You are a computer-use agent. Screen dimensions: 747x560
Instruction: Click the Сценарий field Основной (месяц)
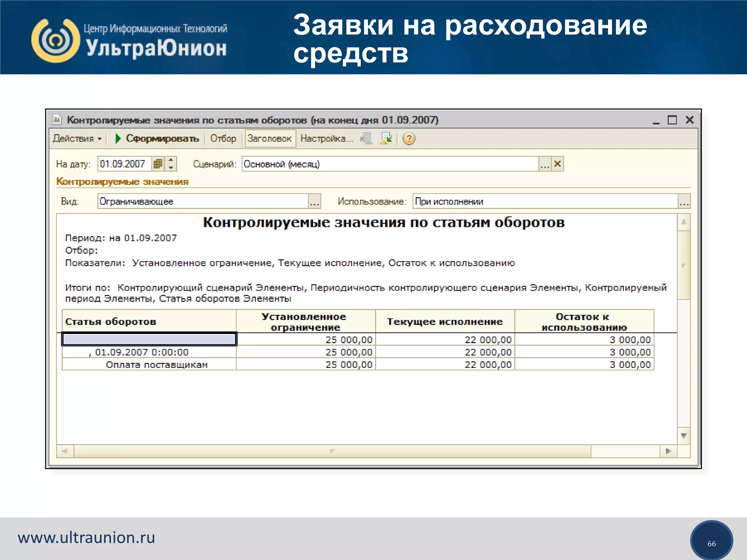[x=390, y=164]
